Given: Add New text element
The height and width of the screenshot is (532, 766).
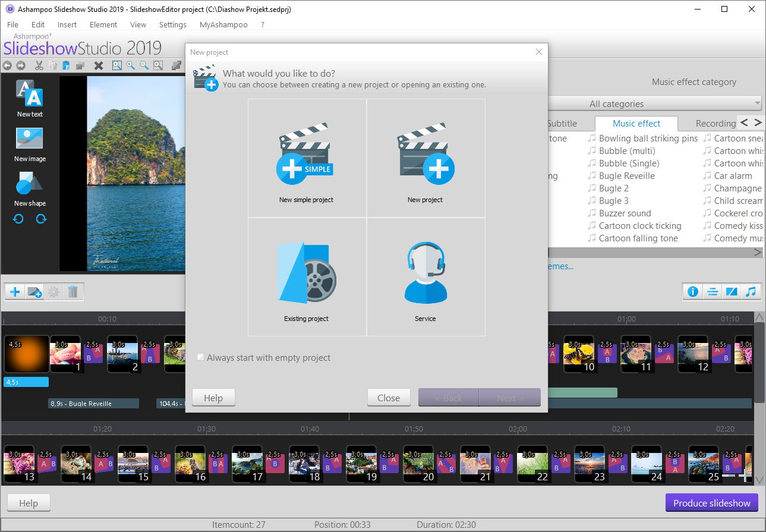Looking at the screenshot, I should point(30,99).
